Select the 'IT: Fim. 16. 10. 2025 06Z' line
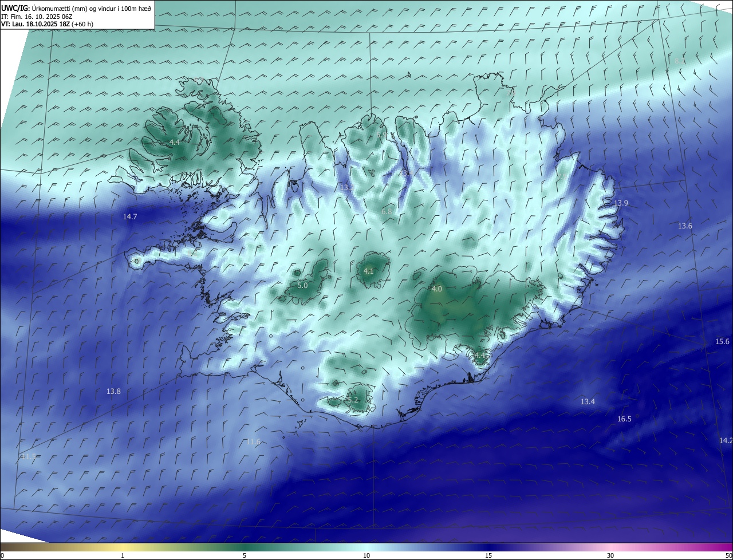733x560 pixels. tap(38, 17)
